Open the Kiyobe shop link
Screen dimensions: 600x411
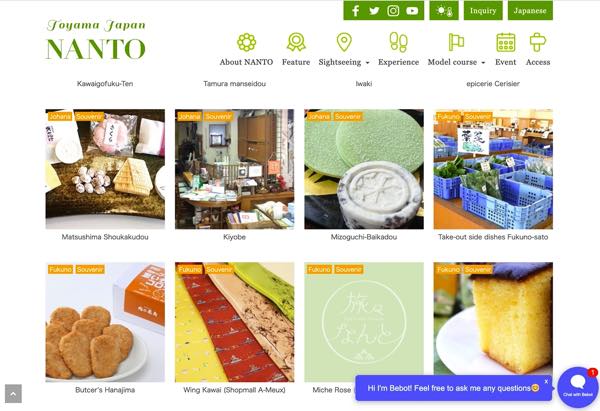[x=234, y=237]
